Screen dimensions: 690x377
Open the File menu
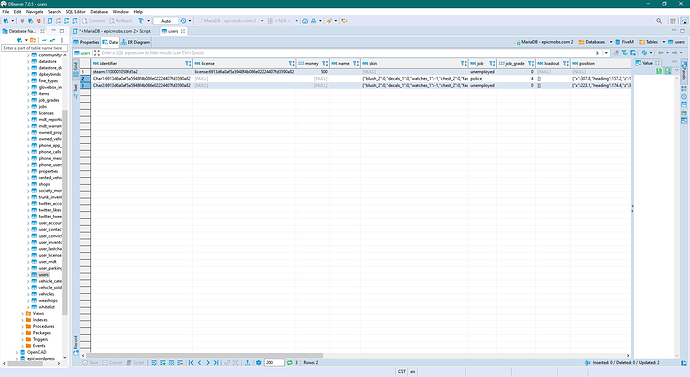6,12
